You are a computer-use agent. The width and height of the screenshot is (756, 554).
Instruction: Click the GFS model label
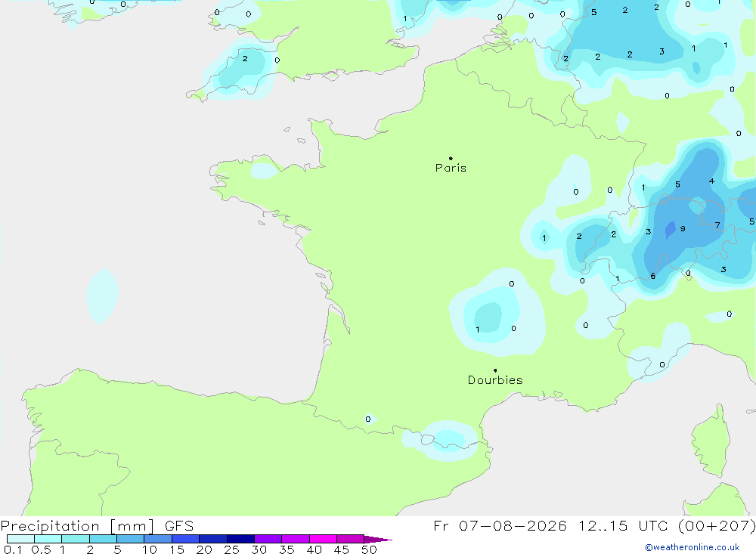click(179, 526)
